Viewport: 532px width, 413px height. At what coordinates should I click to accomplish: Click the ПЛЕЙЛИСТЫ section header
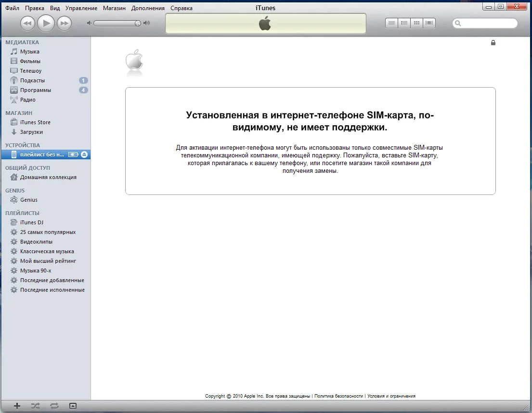click(22, 213)
